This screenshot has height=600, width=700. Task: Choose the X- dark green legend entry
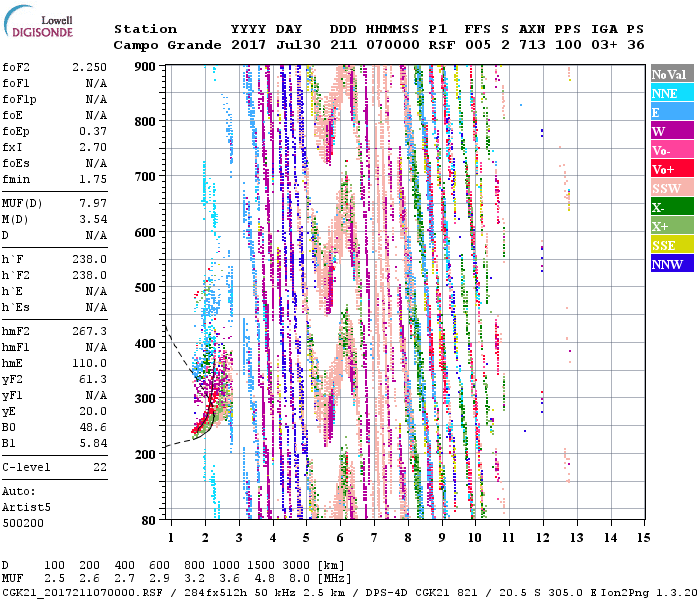[671, 207]
